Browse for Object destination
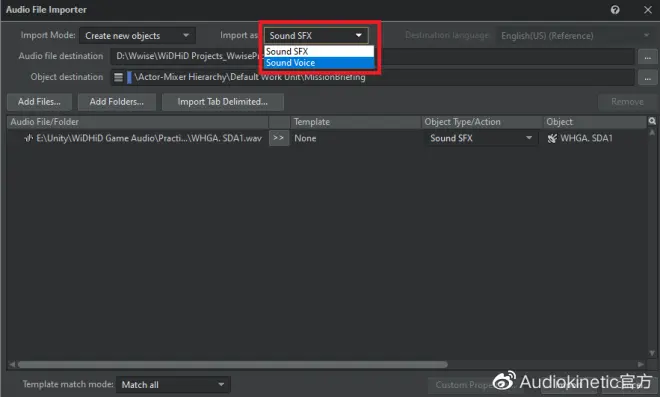Viewport: 660px width, 397px height. coord(647,77)
